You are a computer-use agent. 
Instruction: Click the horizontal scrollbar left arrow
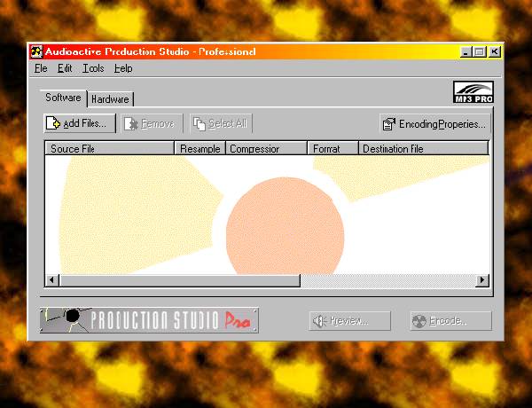pos(51,280)
